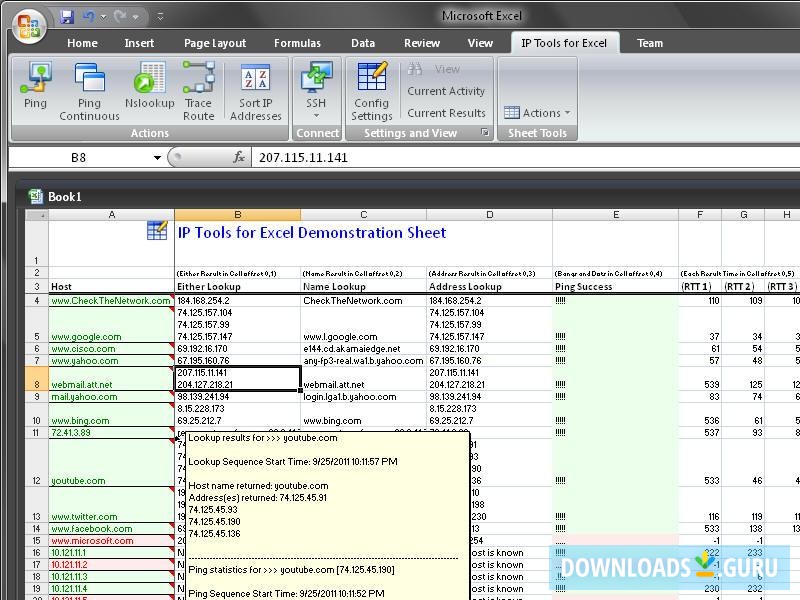Click Current Activity button
Viewport: 800px width, 600px height.
click(446, 91)
